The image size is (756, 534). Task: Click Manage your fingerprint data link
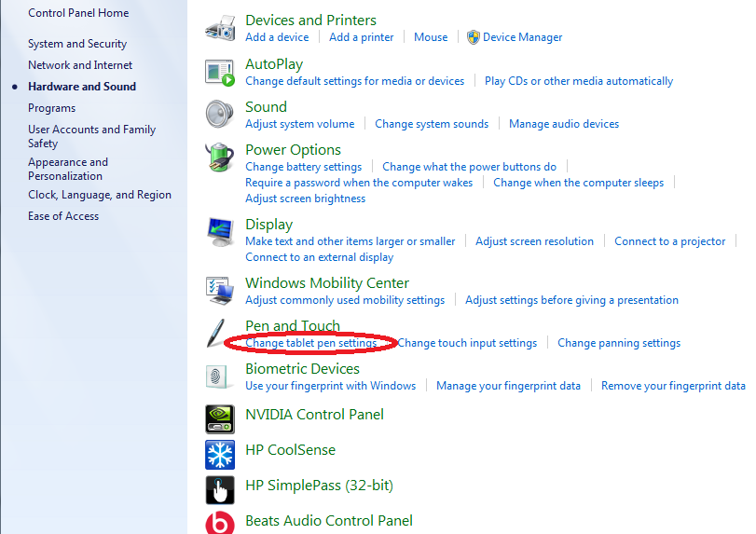[x=508, y=386]
